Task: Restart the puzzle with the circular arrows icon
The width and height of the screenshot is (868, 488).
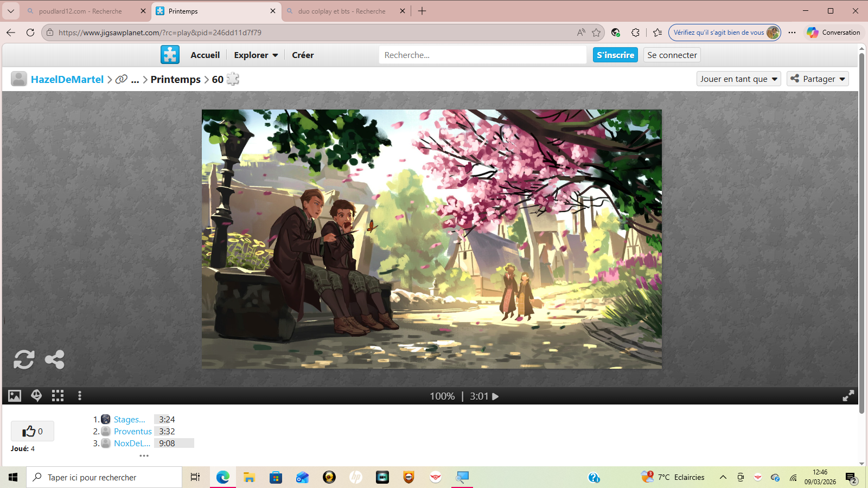Action: (x=24, y=359)
